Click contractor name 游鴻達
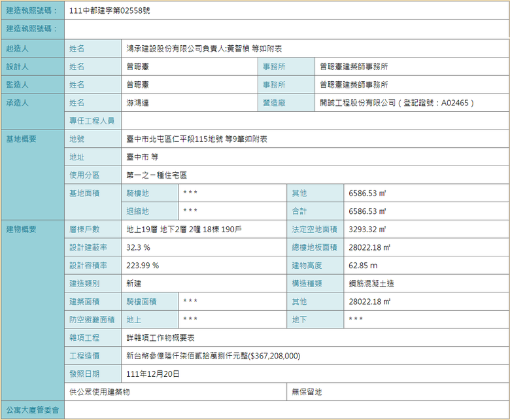 point(137,103)
